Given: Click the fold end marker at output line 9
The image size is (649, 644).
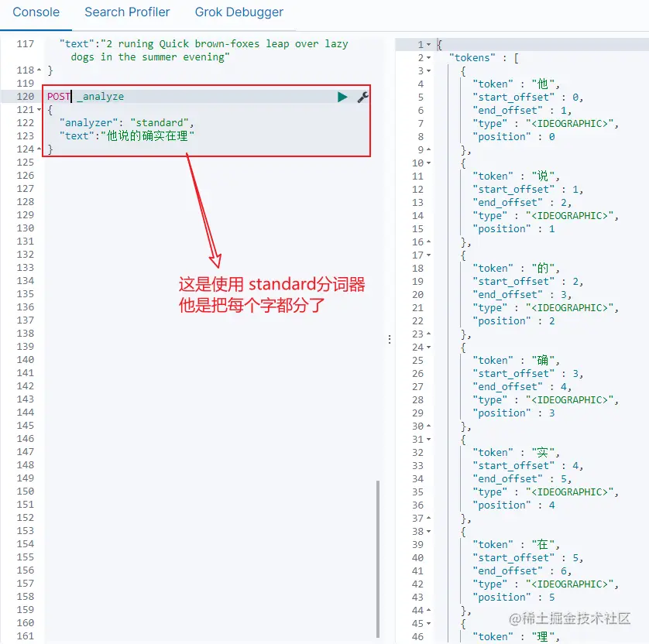Looking at the screenshot, I should pos(429,149).
